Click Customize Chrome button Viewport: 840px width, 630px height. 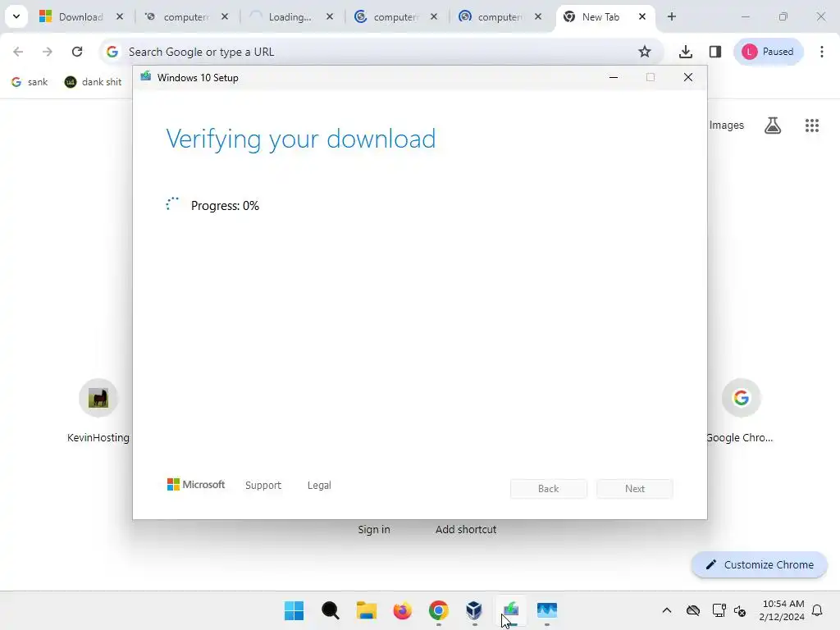[760, 564]
